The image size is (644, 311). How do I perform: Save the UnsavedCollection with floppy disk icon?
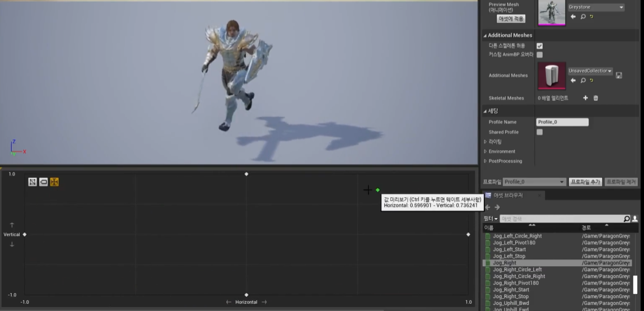619,75
